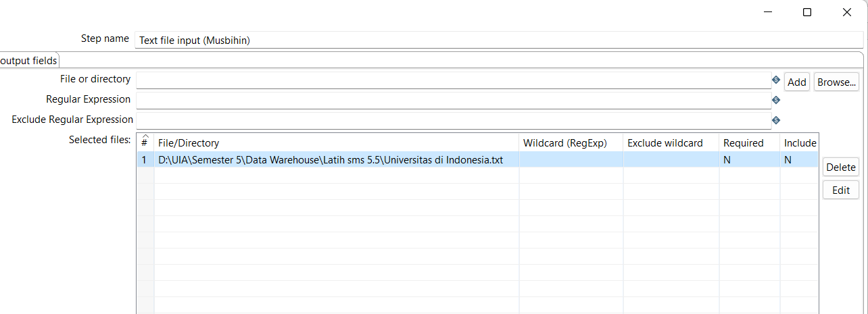Close the Text file input dialog

tap(847, 12)
